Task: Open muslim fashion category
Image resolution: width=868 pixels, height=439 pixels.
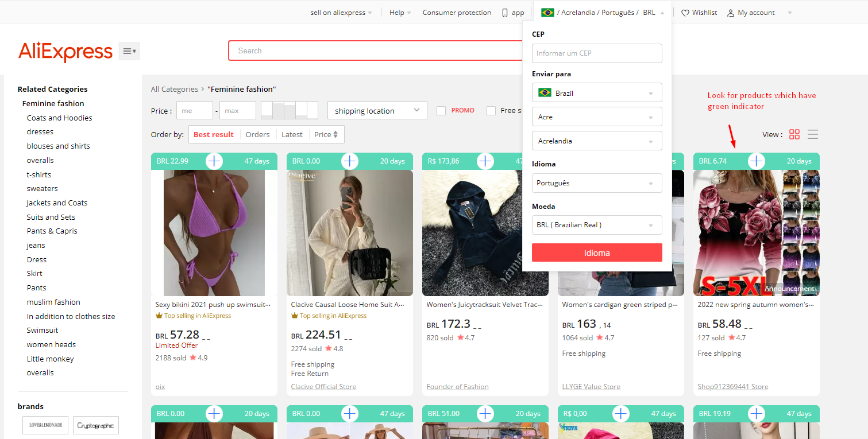Action: [x=53, y=302]
